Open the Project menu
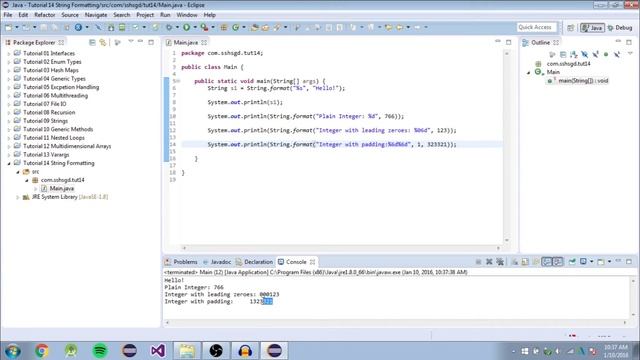640x360 pixels. click(x=145, y=15)
